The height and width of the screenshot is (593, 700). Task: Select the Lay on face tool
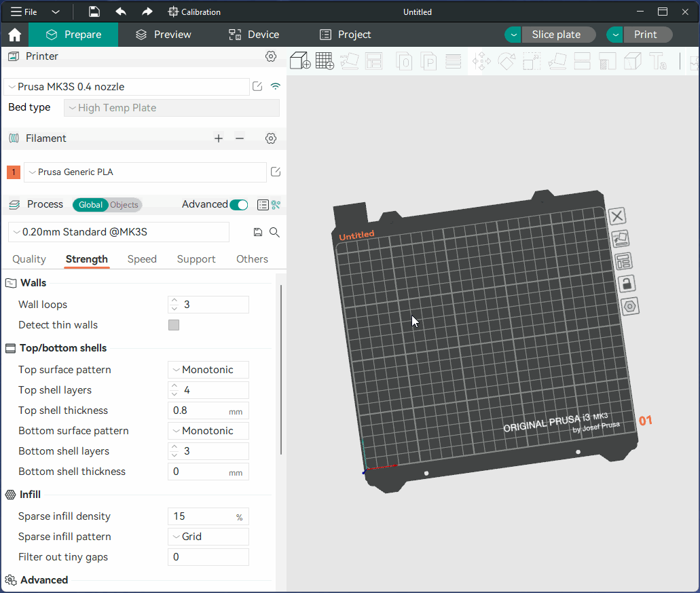click(x=557, y=60)
